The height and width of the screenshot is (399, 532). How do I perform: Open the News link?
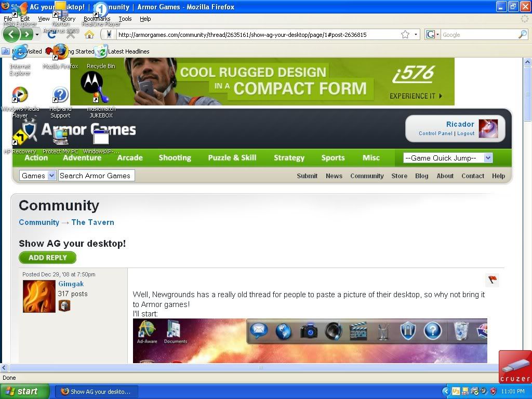334,176
